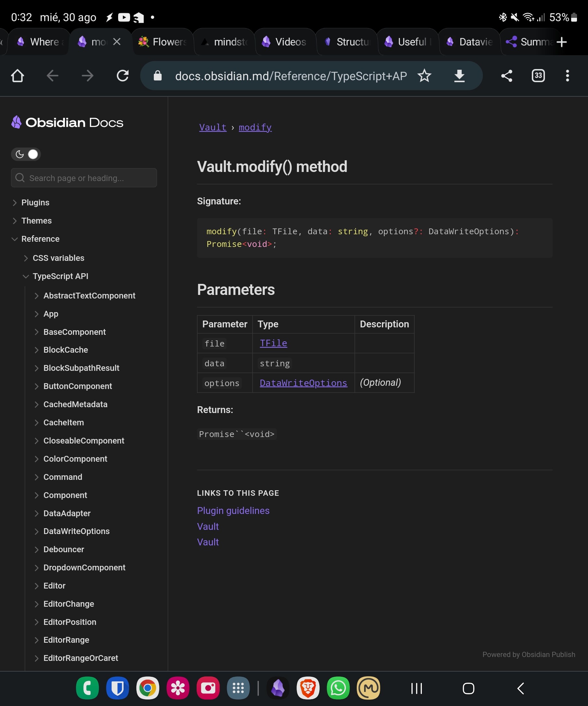Expand BaseComponent
588x706 pixels.
tap(37, 332)
